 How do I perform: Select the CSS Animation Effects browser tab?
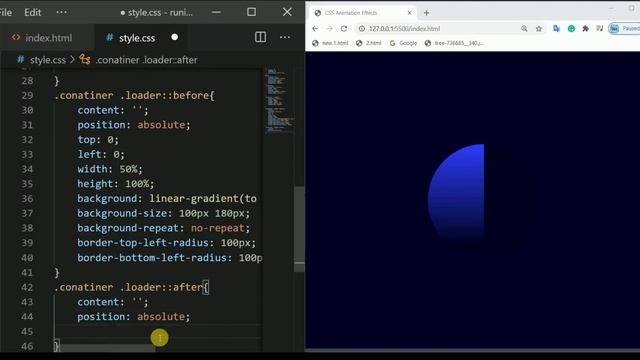361,13
